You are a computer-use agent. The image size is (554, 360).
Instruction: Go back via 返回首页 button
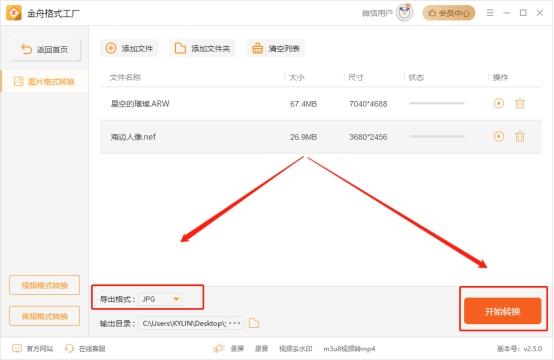[45, 49]
